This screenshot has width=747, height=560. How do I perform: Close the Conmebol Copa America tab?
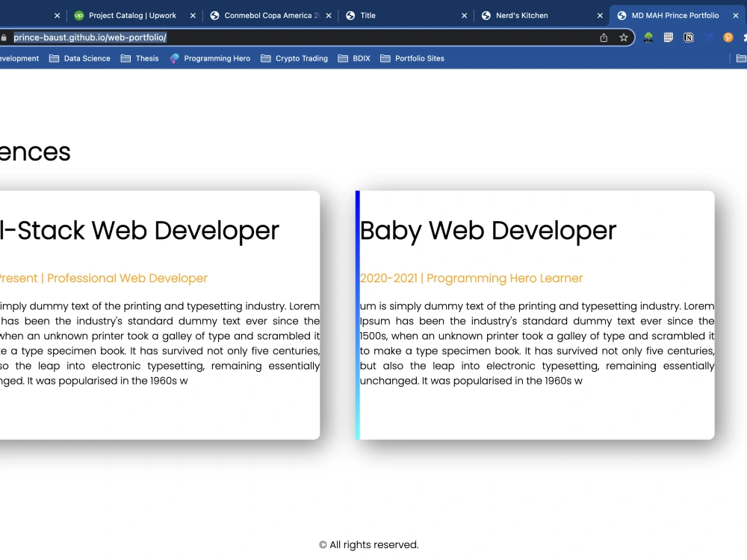coord(329,16)
